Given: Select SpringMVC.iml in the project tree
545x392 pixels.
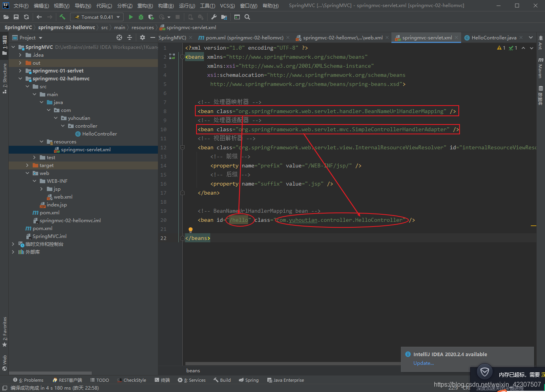Looking at the screenshot, I should click(x=49, y=236).
